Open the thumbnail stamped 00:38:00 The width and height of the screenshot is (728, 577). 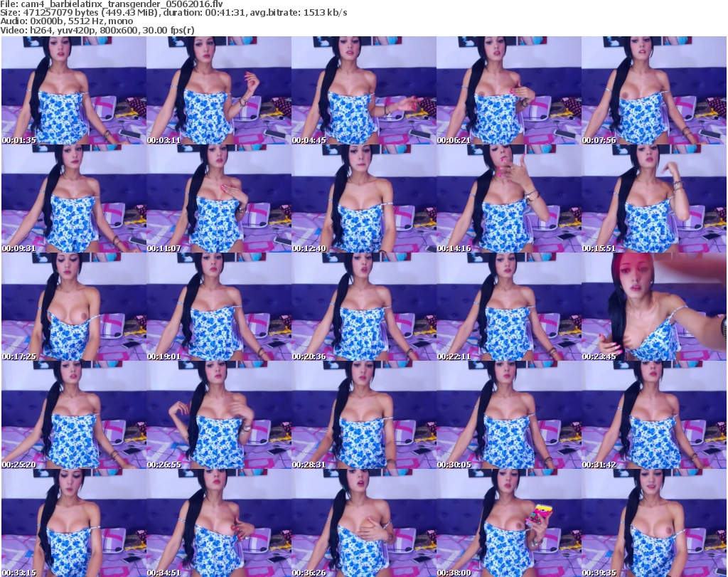tap(509, 523)
